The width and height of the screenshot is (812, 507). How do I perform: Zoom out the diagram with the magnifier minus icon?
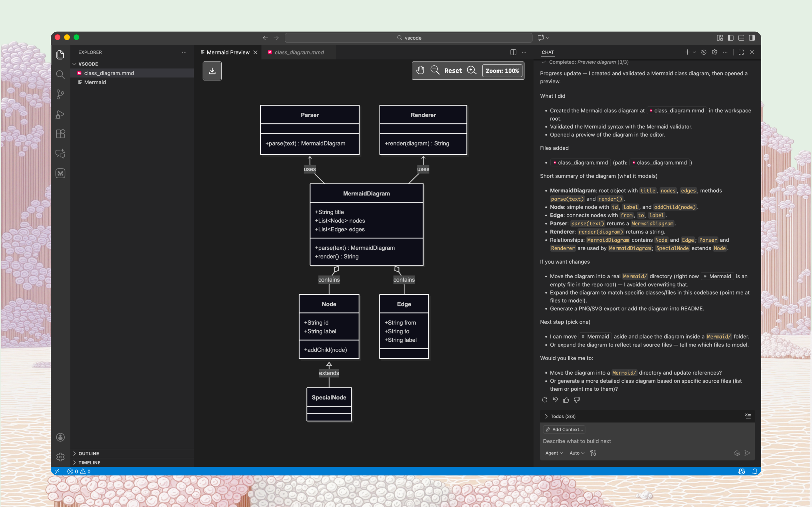point(435,70)
